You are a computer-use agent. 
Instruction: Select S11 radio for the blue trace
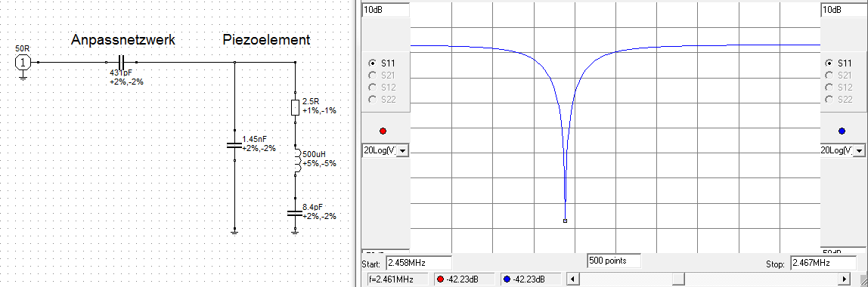tap(829, 63)
